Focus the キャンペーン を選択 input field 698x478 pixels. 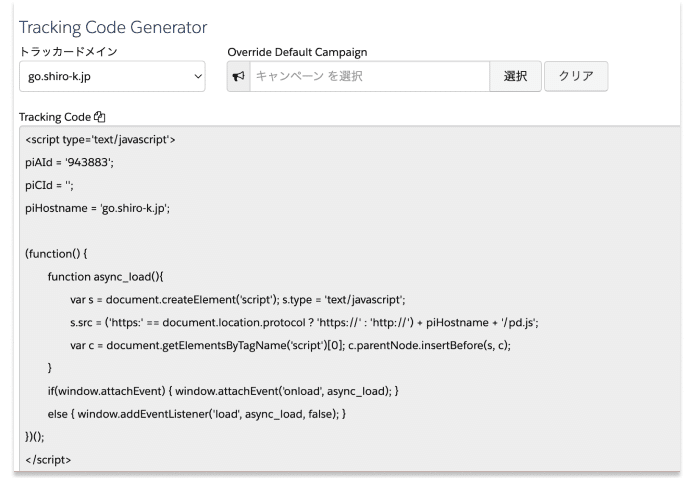tap(367, 78)
